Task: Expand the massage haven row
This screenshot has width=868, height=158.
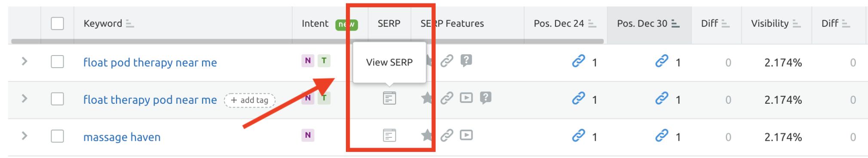Action: point(24,136)
